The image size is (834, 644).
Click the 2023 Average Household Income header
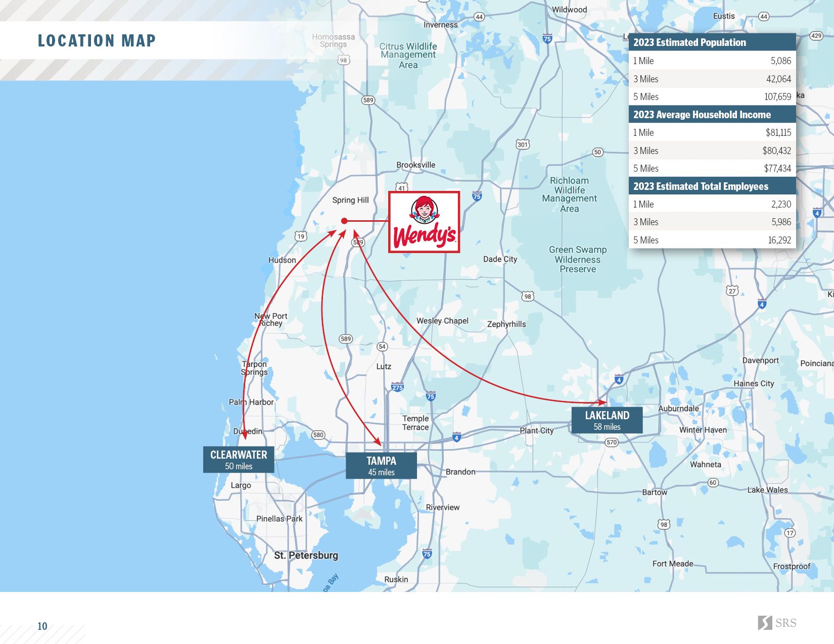click(x=712, y=115)
